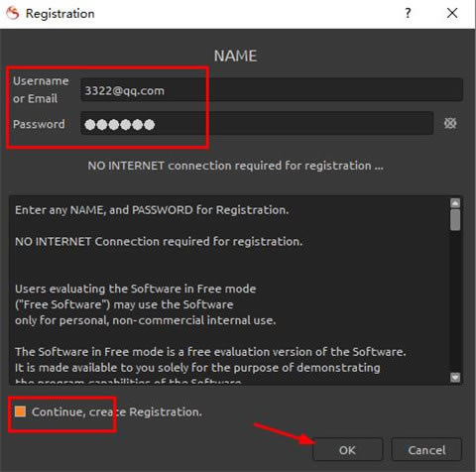The image size is (476, 472).
Task: Open the question mark help button
Action: click(x=409, y=13)
